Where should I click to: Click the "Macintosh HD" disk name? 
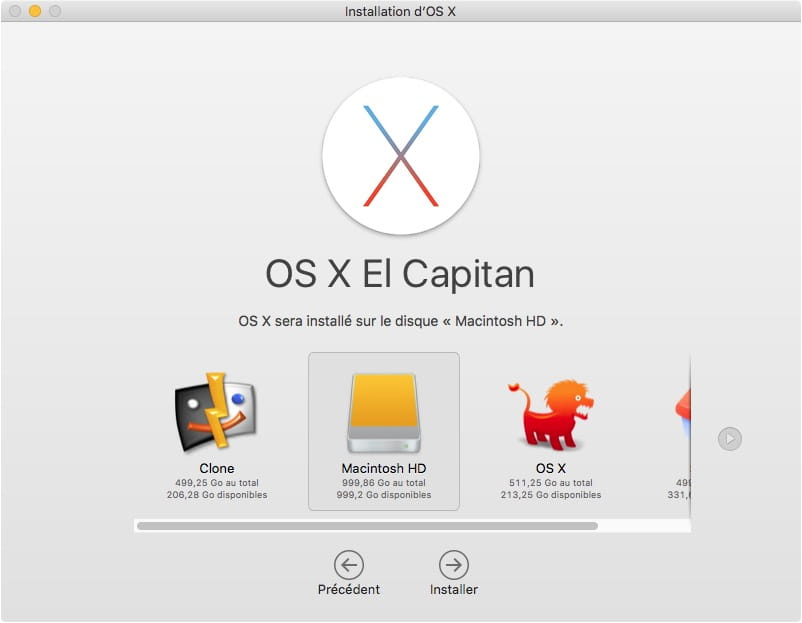384,468
